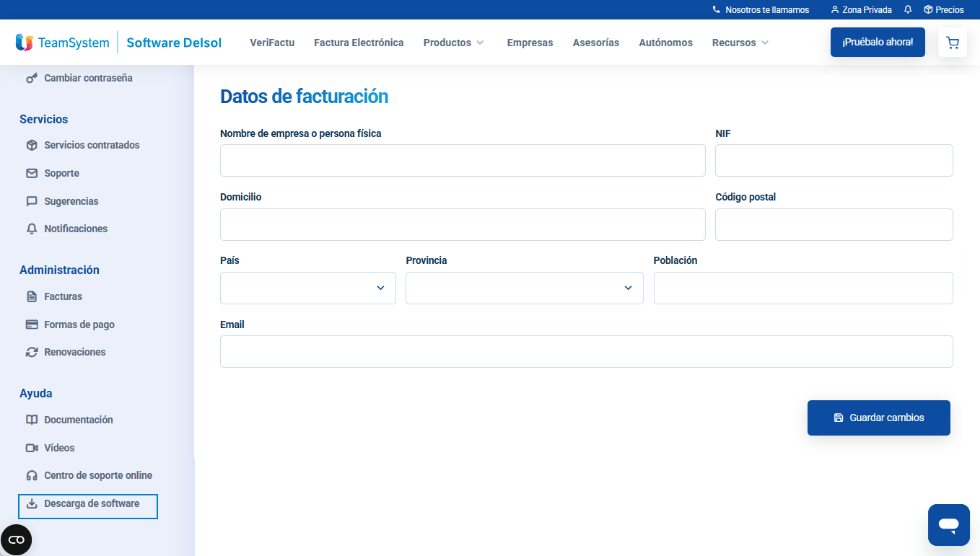Click the ¡Pruébalo ahora! button
The width and height of the screenshot is (980, 556).
click(878, 42)
